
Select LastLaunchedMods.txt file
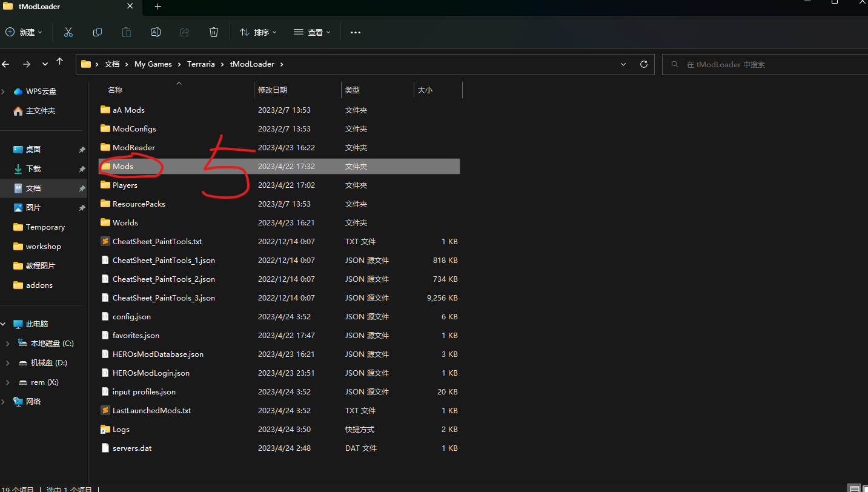pos(279,410)
